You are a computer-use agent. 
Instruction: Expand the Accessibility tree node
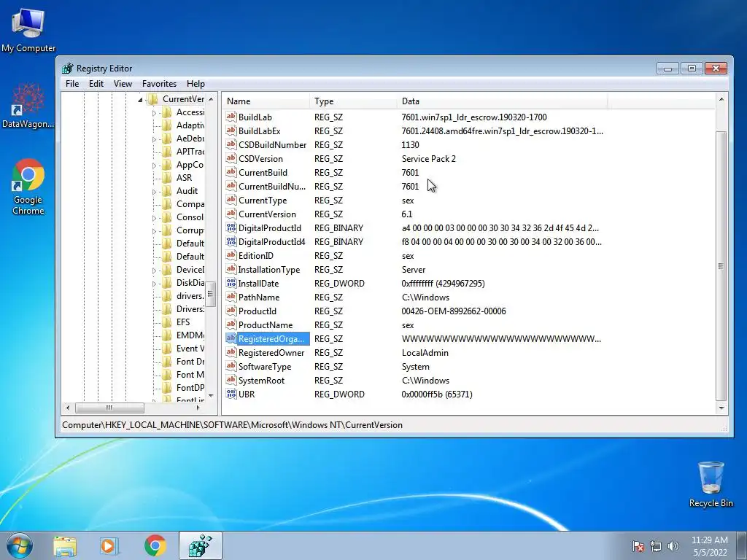click(154, 113)
